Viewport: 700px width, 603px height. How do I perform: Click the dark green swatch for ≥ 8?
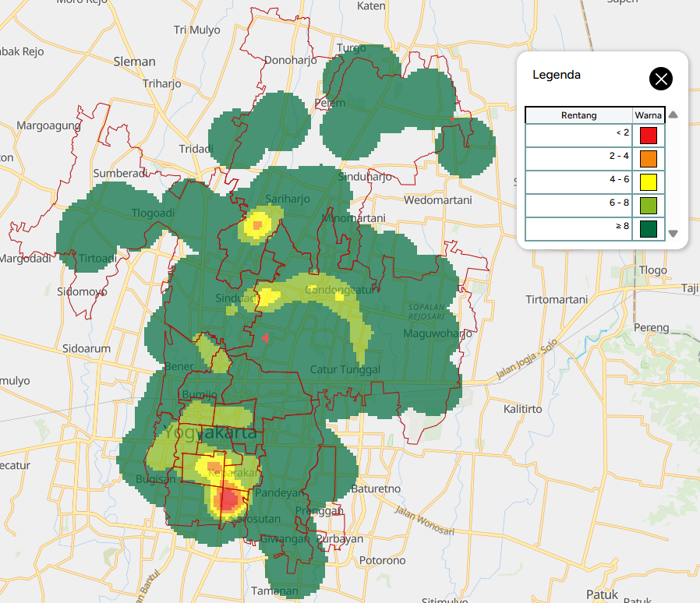pos(649,229)
